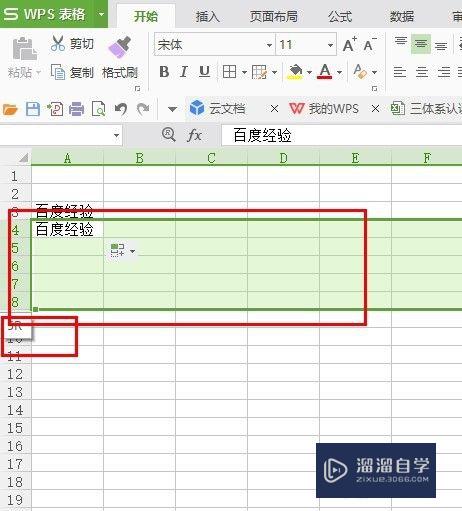Screen dimensions: 462x511
Task: Click the Undo arrow
Action: coord(121,109)
